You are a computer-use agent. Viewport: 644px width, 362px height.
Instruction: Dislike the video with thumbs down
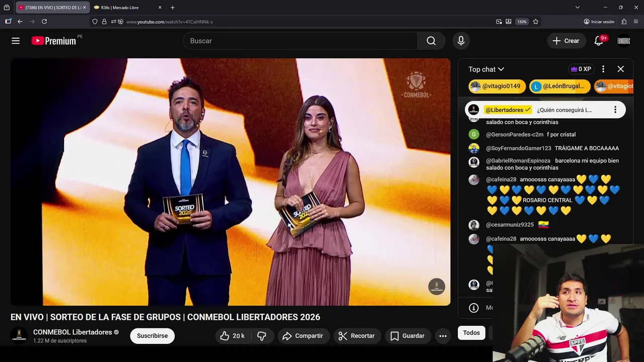pos(262,336)
